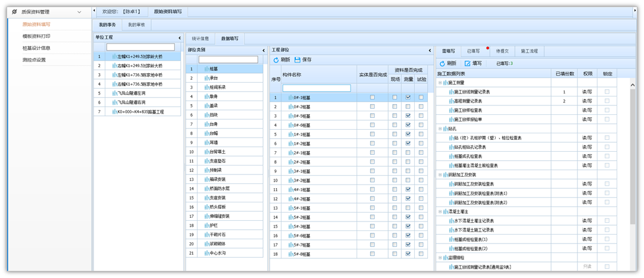Check 实体是否完成 for 0#-2桩基 row
The image size is (644, 278).
coord(373,107)
